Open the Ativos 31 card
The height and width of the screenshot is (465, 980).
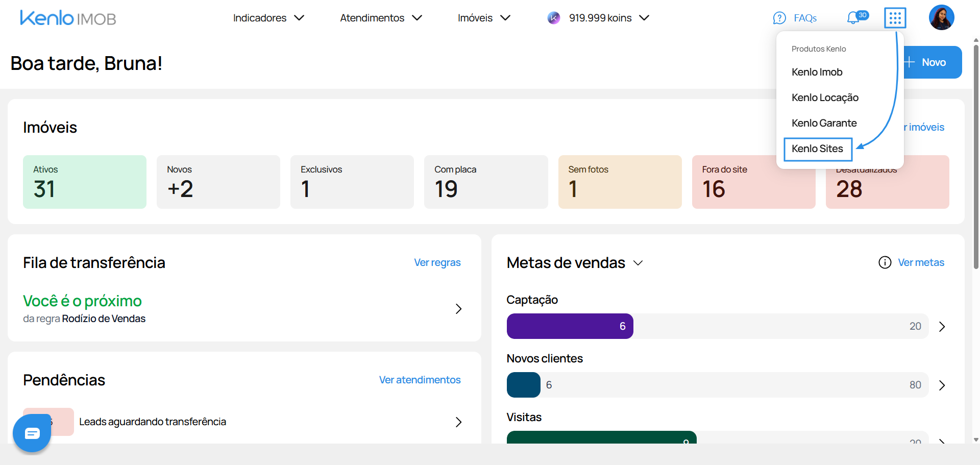[x=85, y=182]
